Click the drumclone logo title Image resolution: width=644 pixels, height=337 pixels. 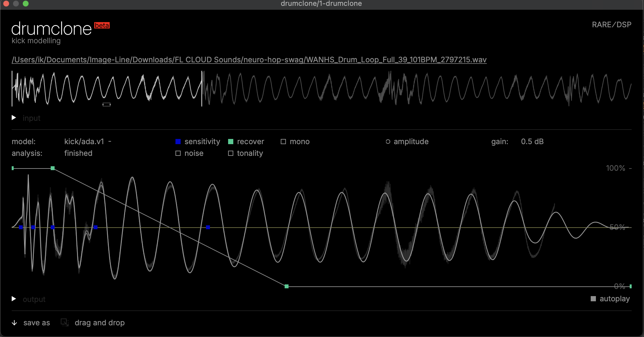(51, 29)
